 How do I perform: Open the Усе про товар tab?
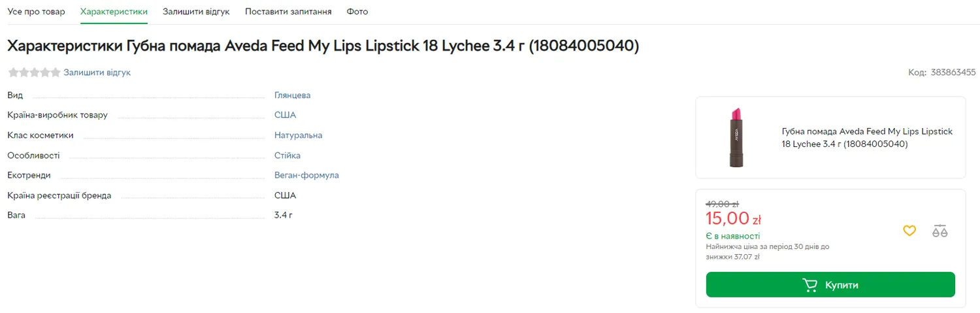pyautogui.click(x=37, y=12)
